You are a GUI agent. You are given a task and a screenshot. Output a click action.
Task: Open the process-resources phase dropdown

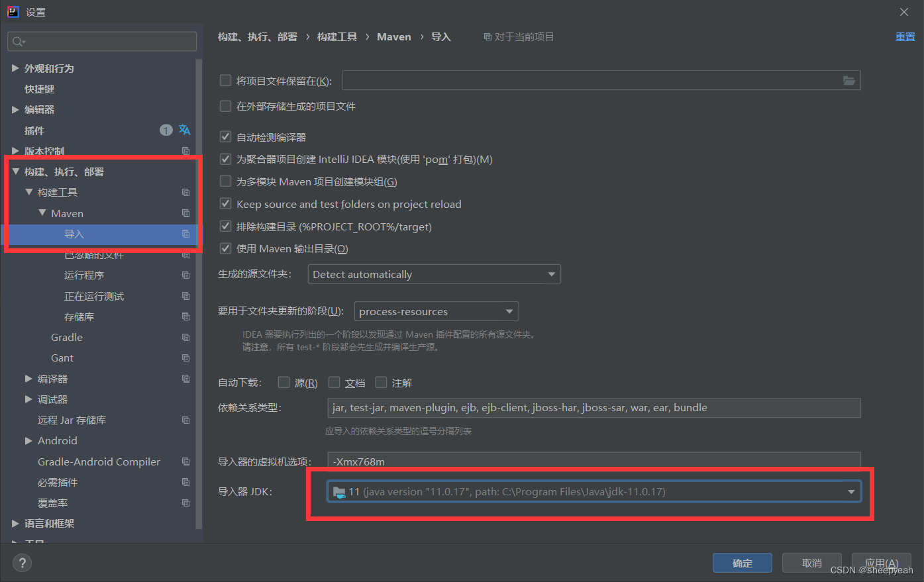[x=509, y=311]
